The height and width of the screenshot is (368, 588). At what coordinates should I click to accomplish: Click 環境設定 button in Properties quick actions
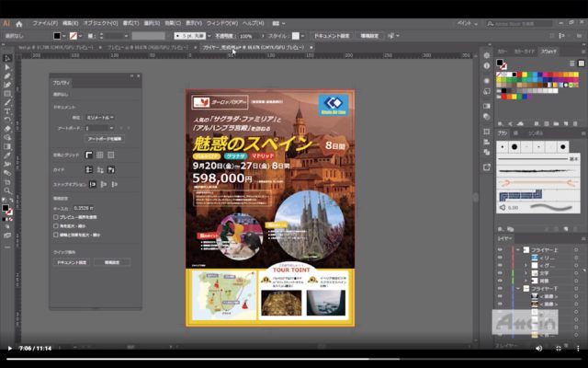(112, 262)
